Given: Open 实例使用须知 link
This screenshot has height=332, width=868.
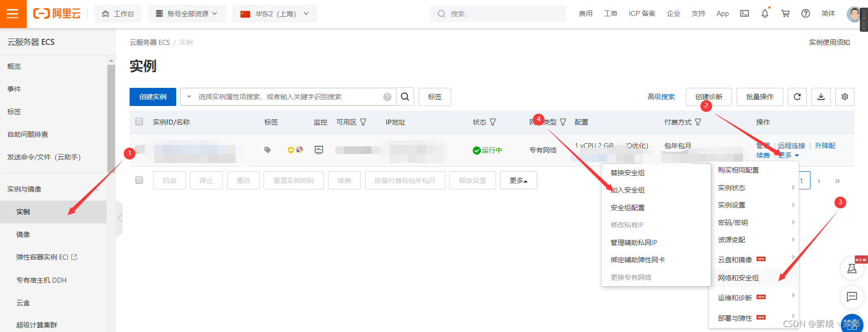Looking at the screenshot, I should point(829,42).
